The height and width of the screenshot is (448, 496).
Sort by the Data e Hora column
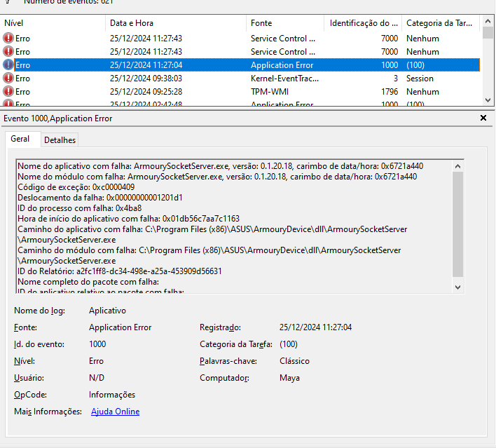175,23
